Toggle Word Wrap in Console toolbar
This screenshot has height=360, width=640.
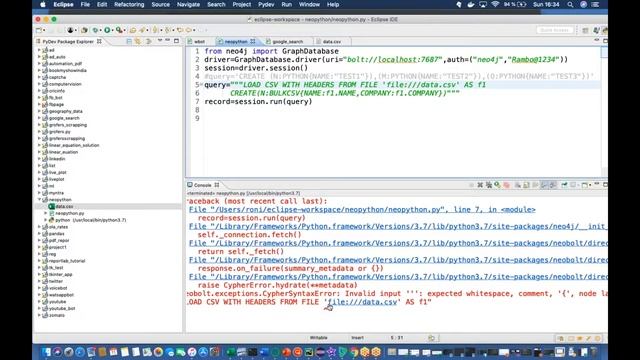click(535, 185)
